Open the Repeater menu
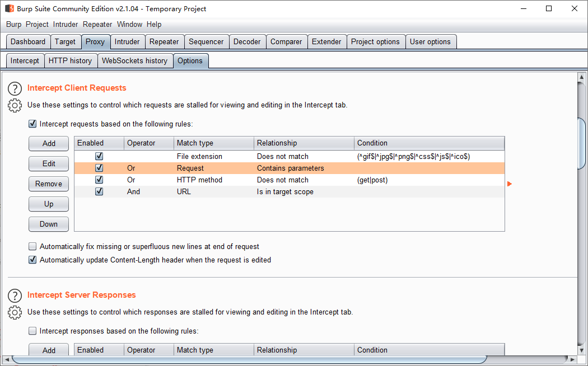Screen dimensions: 588x366 (97, 25)
